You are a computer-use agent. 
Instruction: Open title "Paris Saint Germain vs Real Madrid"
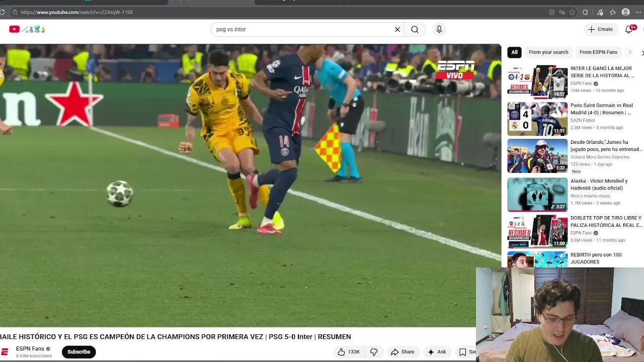point(602,109)
